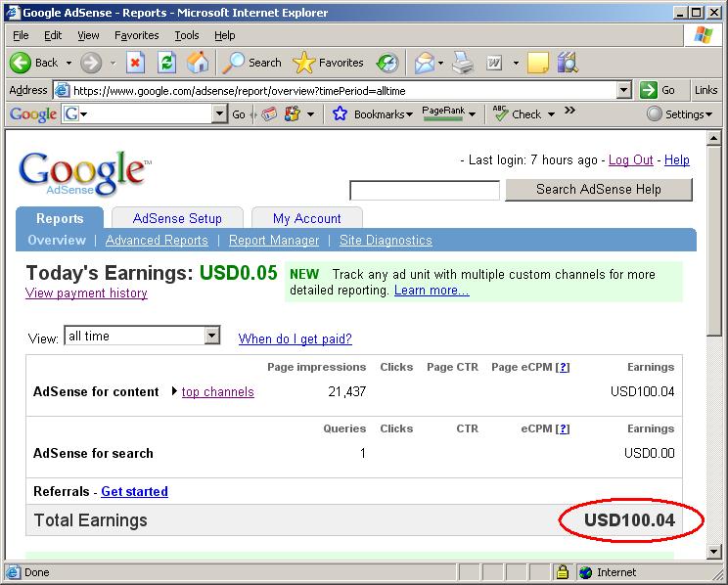Open Forward button history dropdown arrow
Viewport: 728px width, 585px height.
pos(113,63)
